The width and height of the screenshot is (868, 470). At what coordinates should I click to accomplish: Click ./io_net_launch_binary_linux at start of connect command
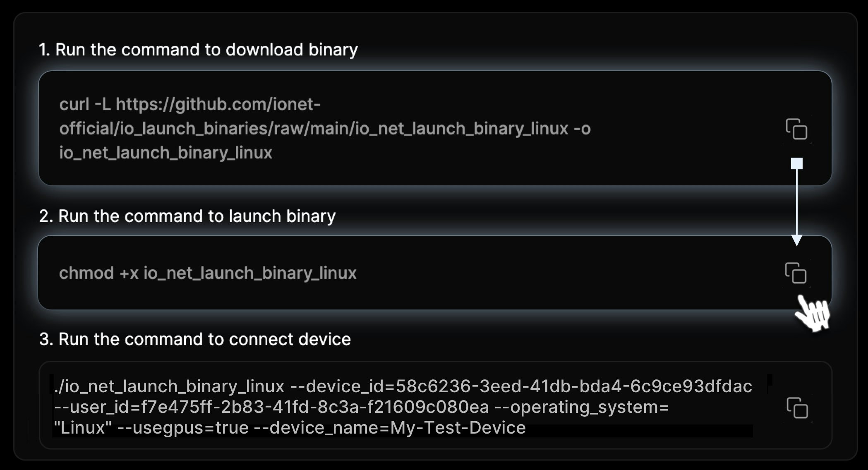point(169,386)
